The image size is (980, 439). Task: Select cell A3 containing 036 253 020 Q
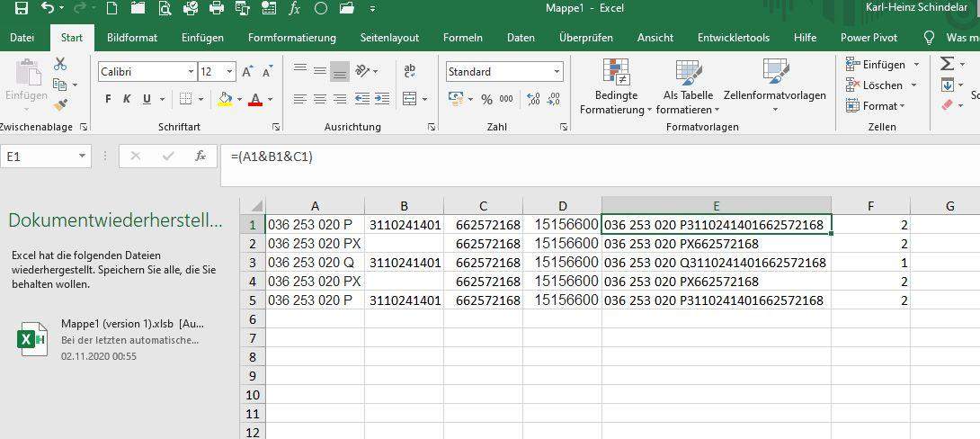(315, 263)
